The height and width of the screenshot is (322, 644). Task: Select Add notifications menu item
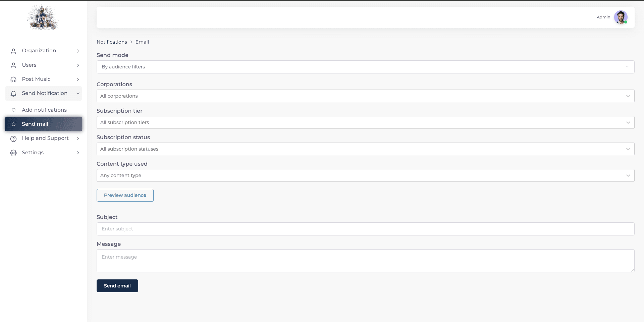click(44, 110)
